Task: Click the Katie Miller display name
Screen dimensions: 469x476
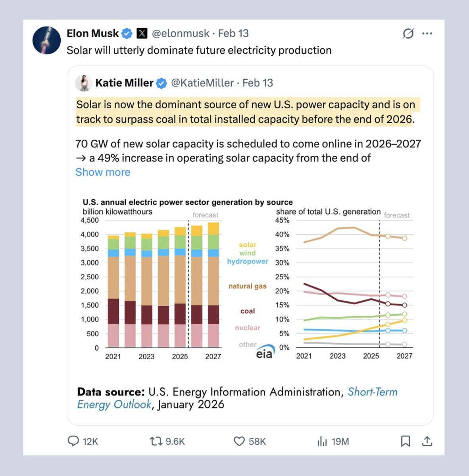Action: [x=124, y=83]
